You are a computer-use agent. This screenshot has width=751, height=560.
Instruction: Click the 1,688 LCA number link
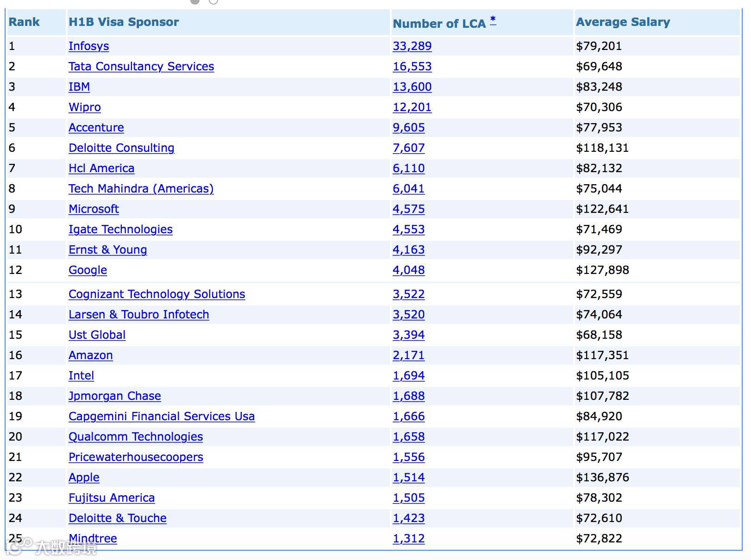[409, 396]
